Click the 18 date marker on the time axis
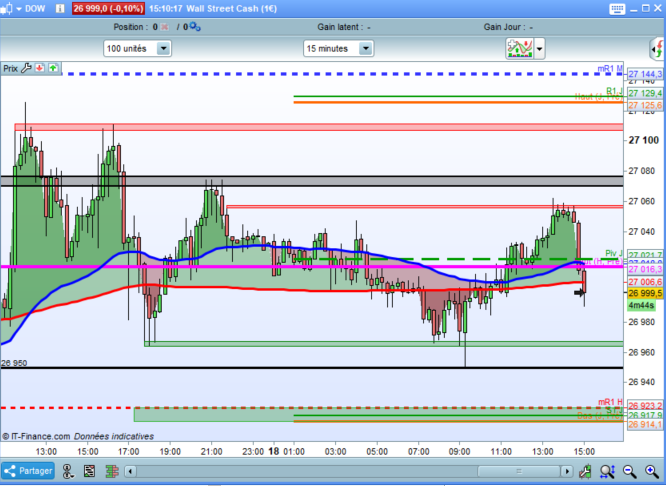666x486 pixels. point(274,451)
